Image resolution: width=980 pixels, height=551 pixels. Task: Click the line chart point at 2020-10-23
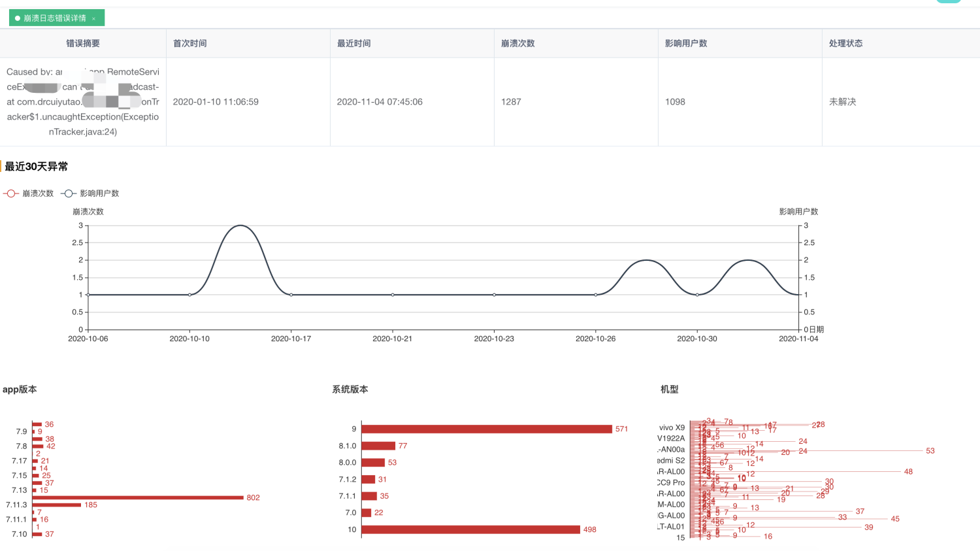click(495, 295)
